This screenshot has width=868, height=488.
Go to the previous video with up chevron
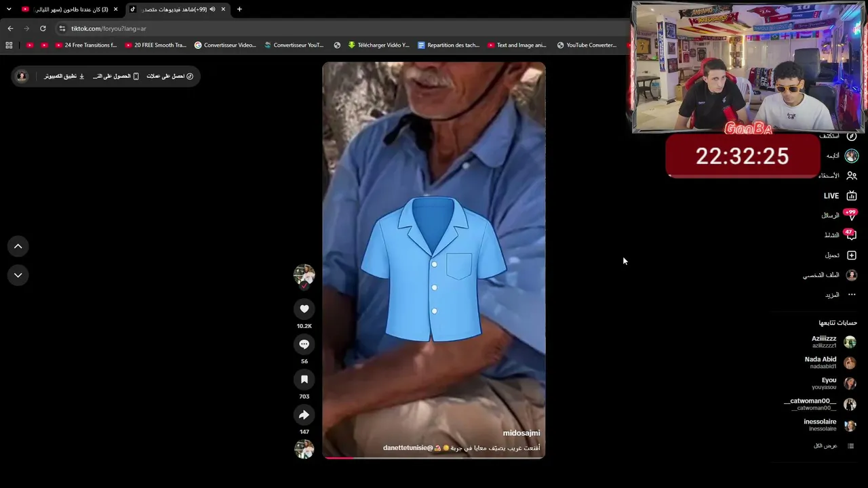tap(18, 246)
